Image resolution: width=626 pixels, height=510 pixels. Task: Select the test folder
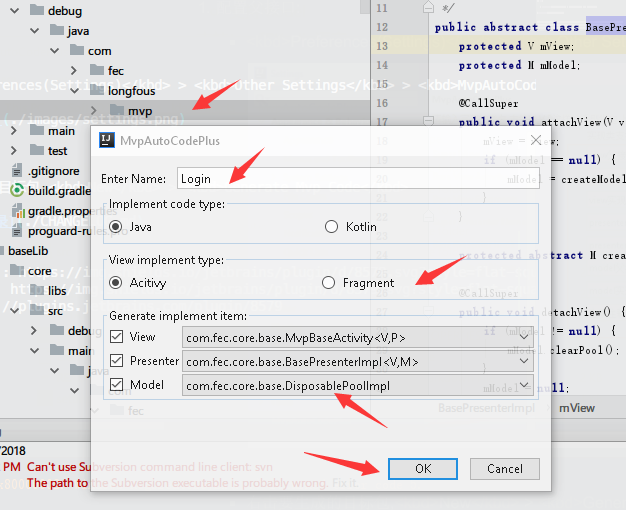(x=57, y=151)
